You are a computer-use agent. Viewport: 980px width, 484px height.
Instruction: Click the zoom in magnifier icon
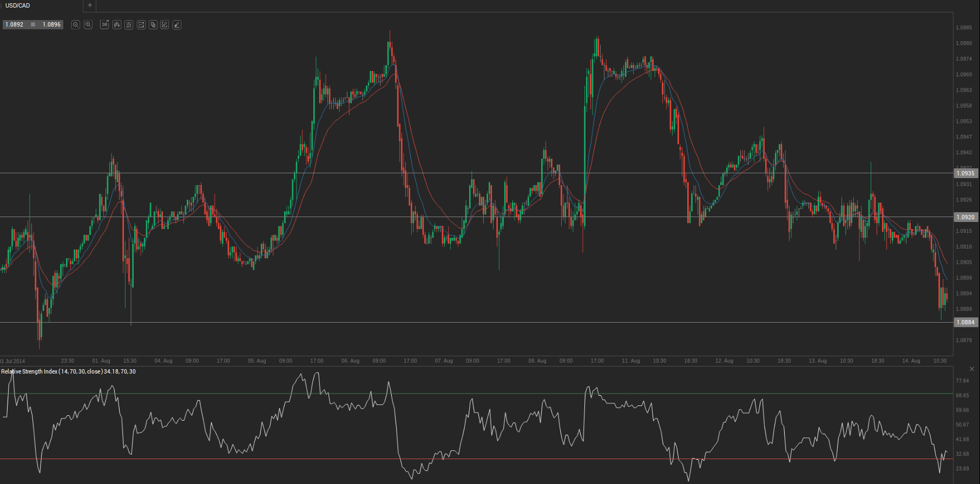(88, 25)
